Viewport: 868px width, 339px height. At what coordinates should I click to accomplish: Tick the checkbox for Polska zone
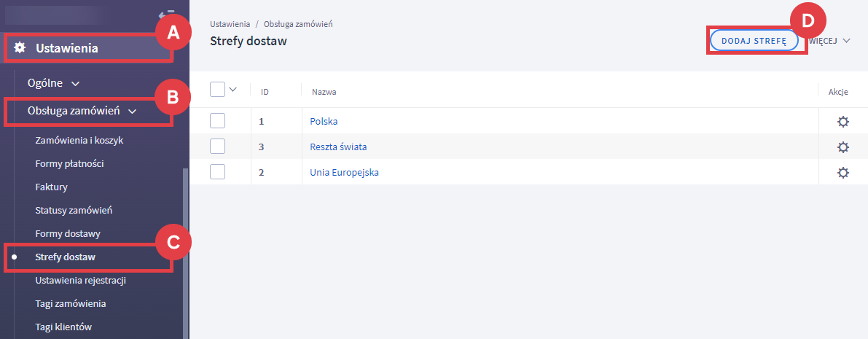217,121
